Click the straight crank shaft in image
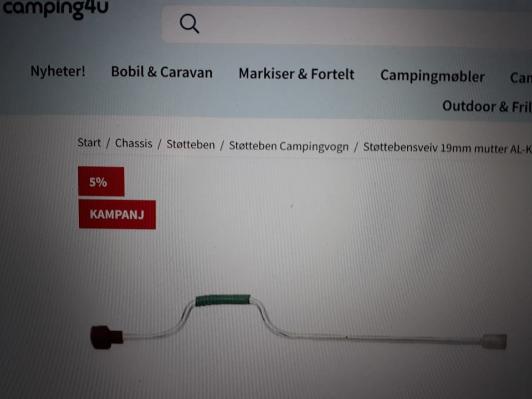Viewport: 532px width, 399px height. 380,338
